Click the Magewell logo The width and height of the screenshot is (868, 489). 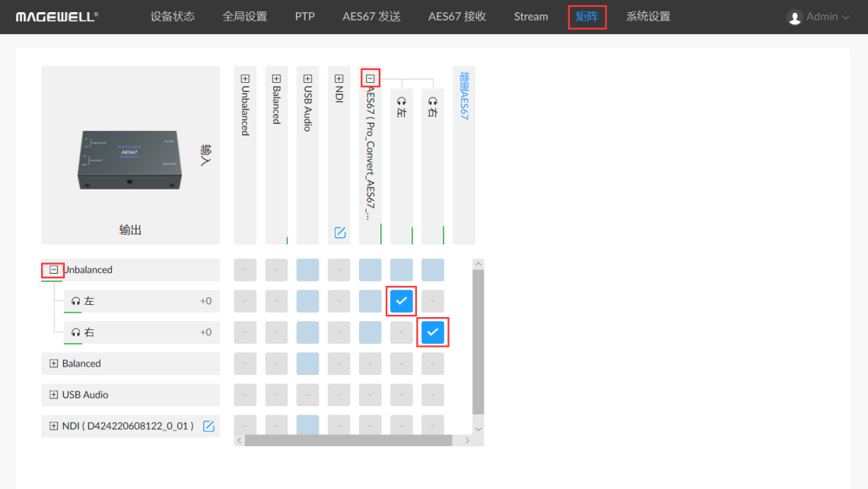point(57,17)
